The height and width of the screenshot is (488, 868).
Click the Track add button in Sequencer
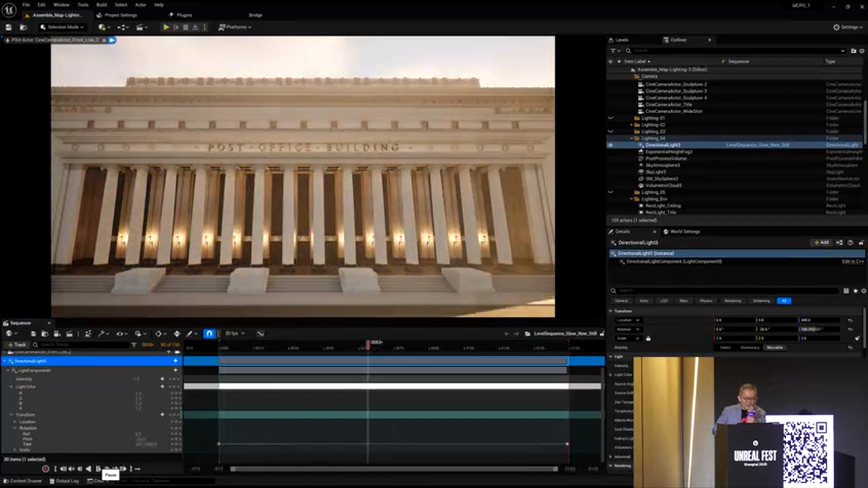17,345
